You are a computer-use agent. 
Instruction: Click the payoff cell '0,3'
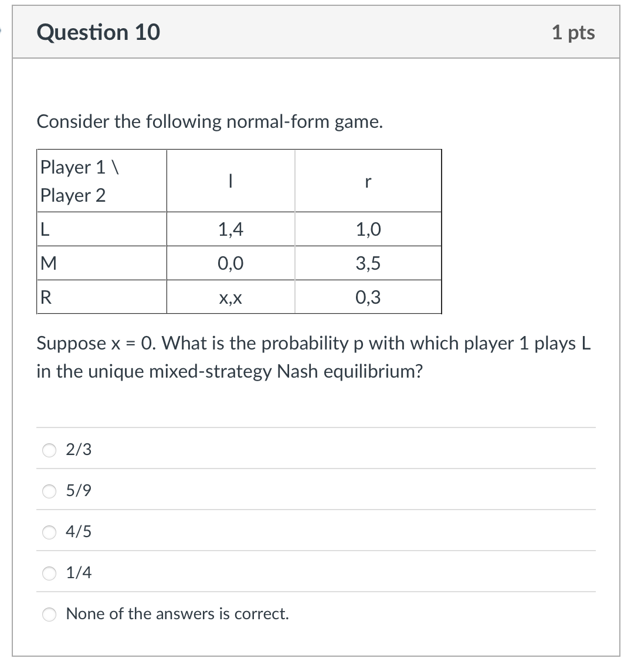click(368, 297)
